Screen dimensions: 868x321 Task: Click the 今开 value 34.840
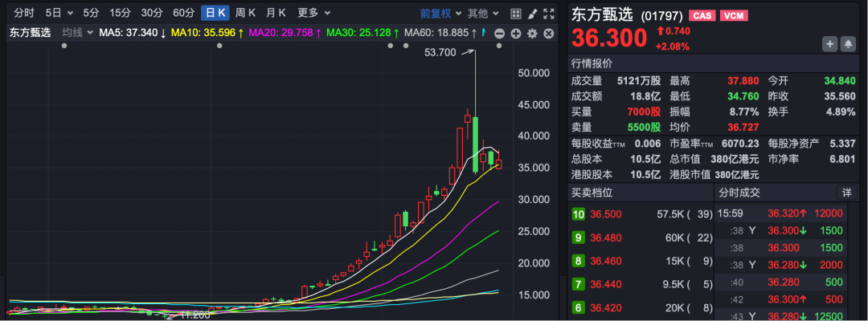click(840, 81)
